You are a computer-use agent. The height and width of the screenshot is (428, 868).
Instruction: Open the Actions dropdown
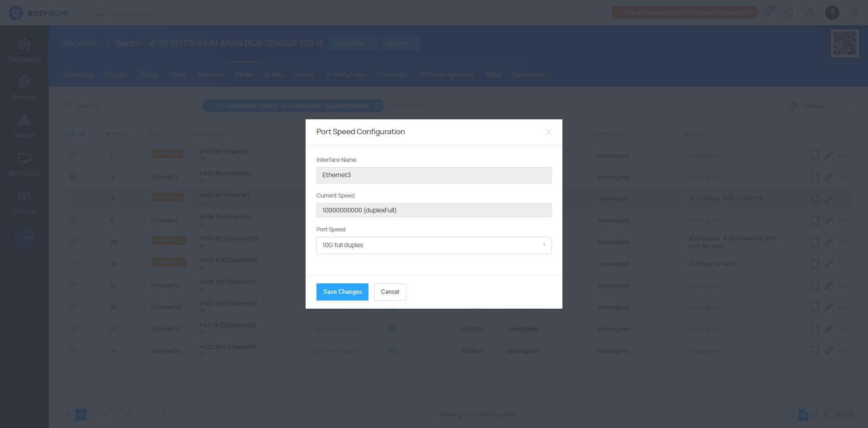401,43
